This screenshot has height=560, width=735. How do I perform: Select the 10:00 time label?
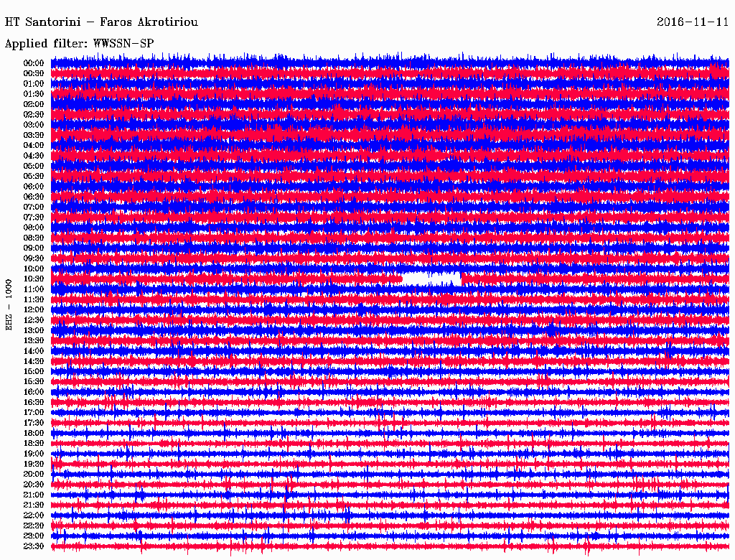(x=34, y=269)
